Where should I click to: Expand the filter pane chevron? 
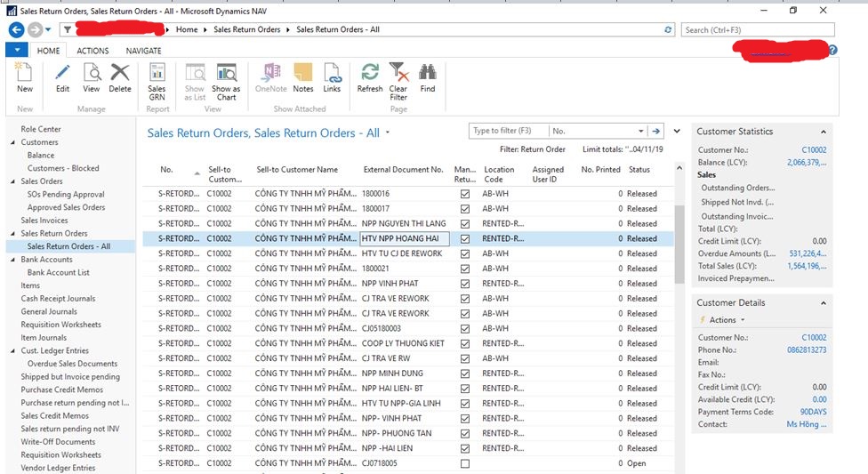[677, 131]
